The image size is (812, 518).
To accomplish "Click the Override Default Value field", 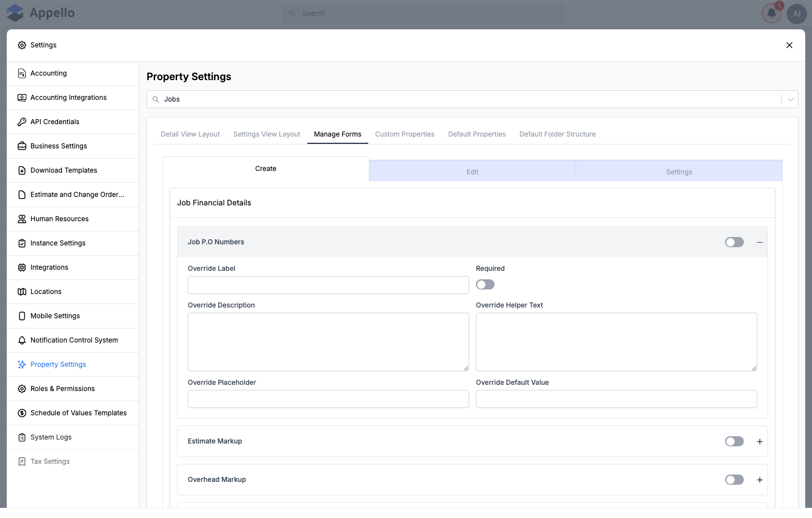I will point(616,399).
